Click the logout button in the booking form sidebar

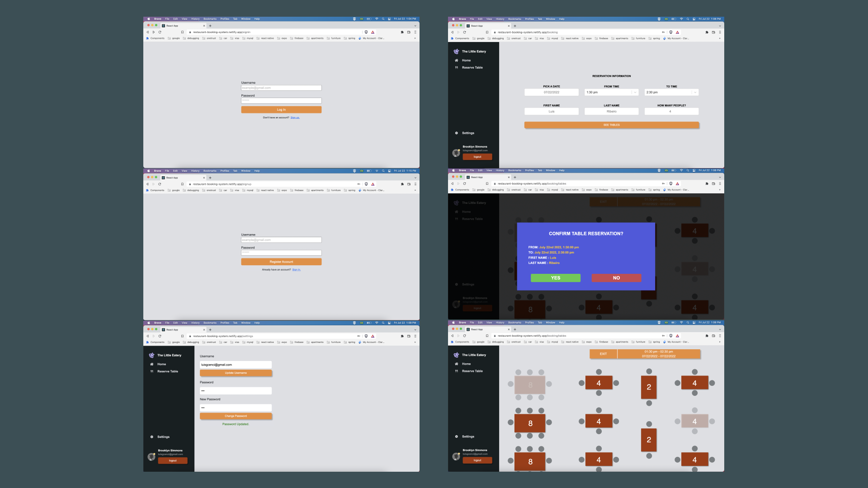477,157
